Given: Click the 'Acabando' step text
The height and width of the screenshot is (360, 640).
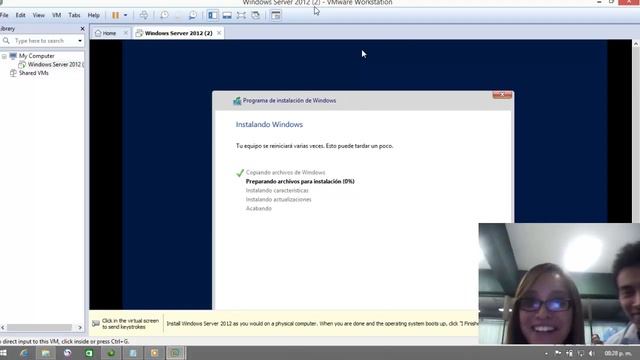Looking at the screenshot, I should pos(258,209).
